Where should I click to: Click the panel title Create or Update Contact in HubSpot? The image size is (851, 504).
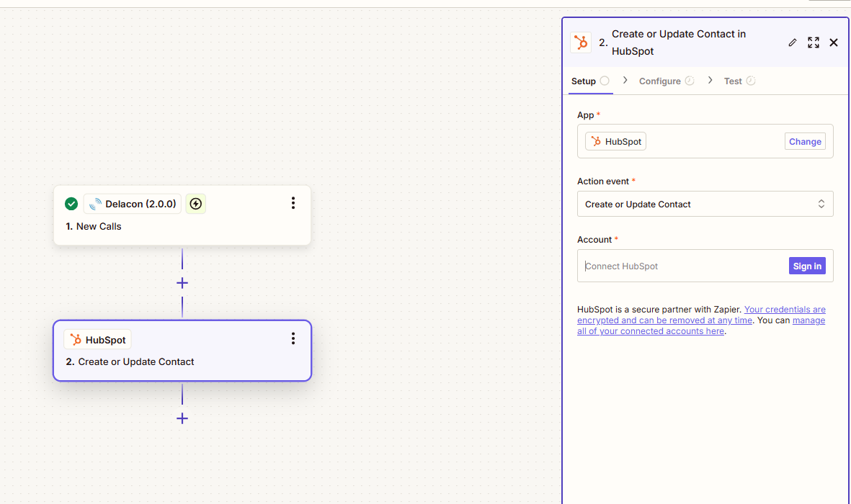click(x=678, y=42)
